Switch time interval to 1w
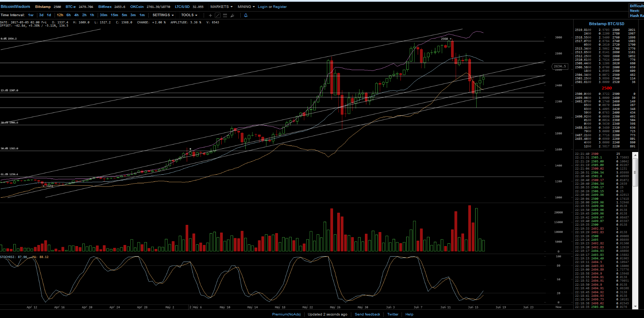Image resolution: width=644 pixels, height=318 pixels. 31,15
